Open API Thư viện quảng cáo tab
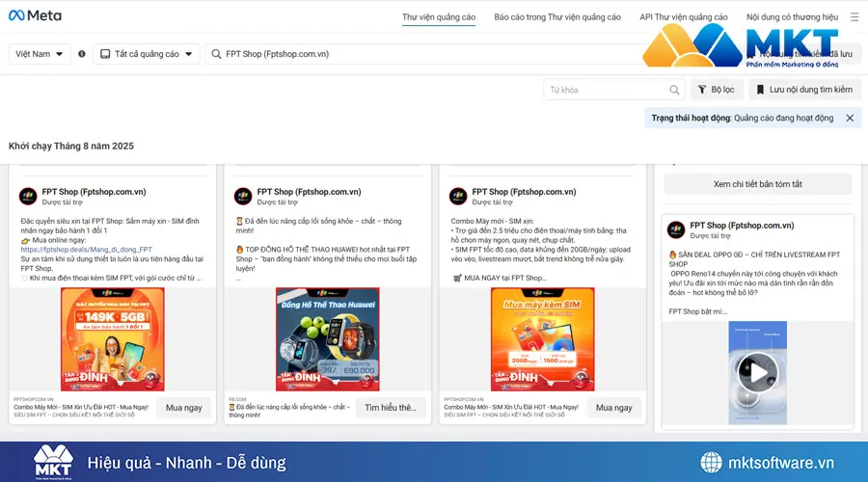Viewport: 868px width, 482px height. pos(683,17)
